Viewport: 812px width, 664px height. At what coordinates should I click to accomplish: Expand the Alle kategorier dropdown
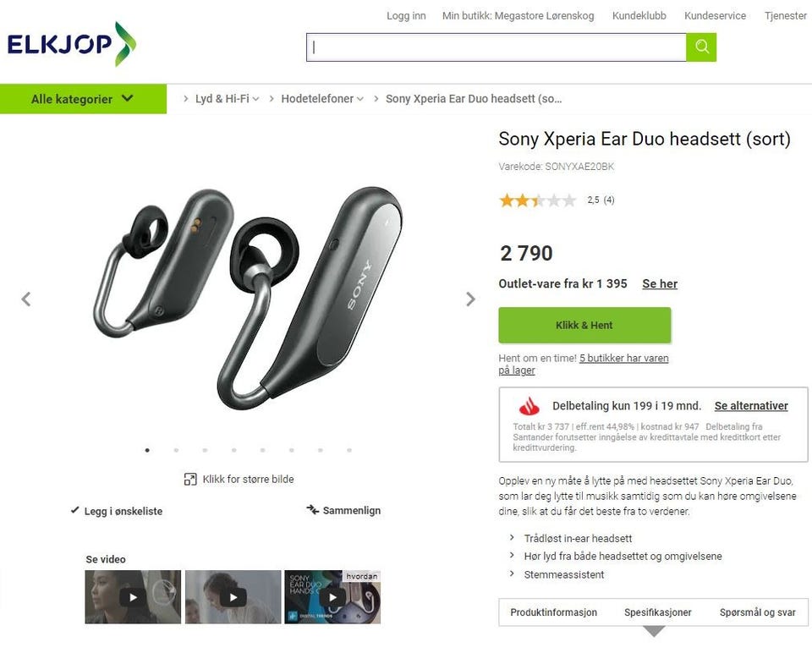[x=84, y=99]
